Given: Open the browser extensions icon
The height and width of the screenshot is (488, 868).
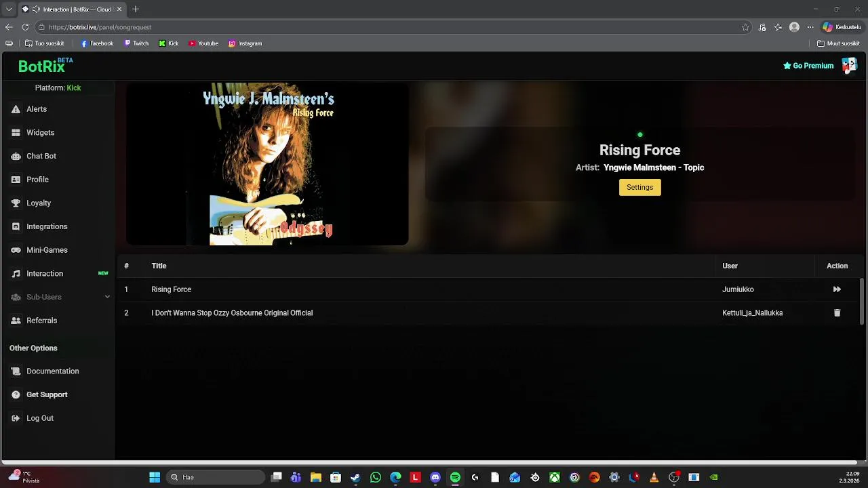Looking at the screenshot, I should point(762,27).
